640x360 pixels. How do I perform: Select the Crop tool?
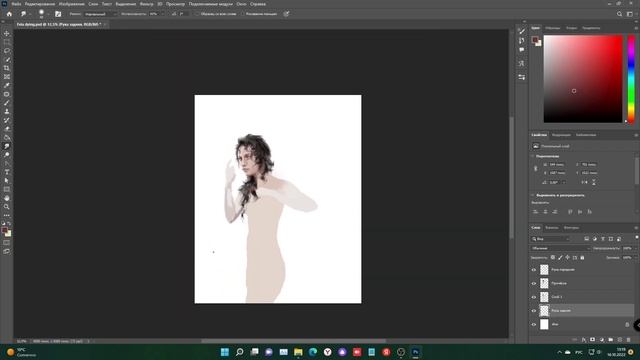pyautogui.click(x=7, y=68)
